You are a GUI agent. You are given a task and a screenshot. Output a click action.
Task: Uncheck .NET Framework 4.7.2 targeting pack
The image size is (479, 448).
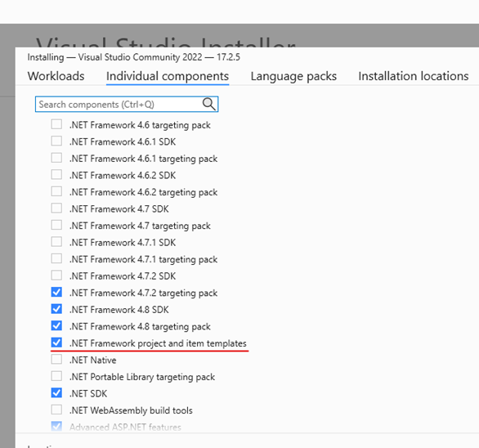click(x=56, y=292)
